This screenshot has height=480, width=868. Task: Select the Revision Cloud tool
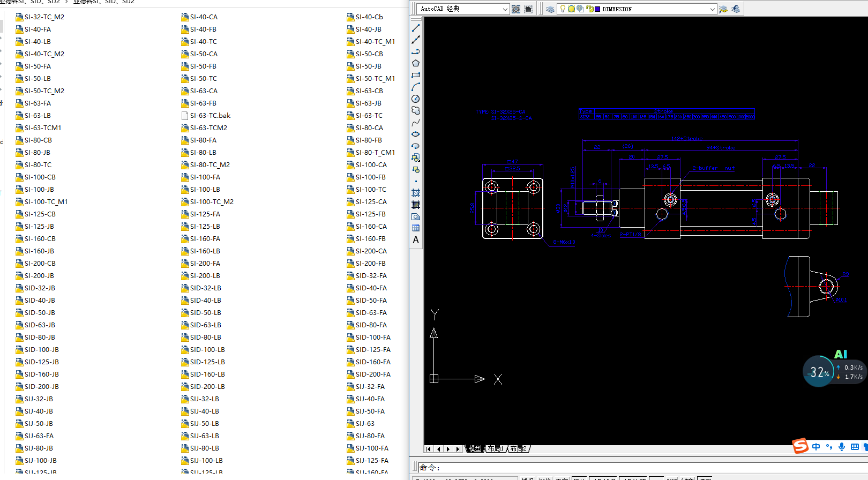(x=416, y=110)
